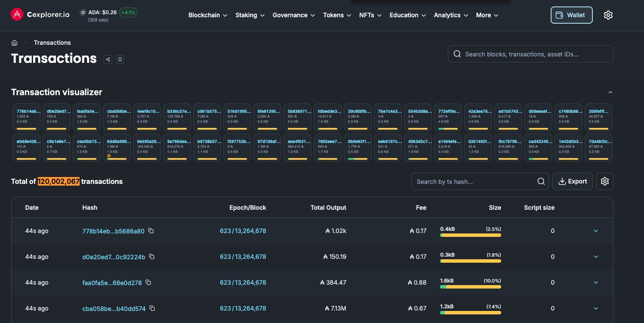Share the Transactions page via the share icon
644x323 pixels.
(108, 59)
